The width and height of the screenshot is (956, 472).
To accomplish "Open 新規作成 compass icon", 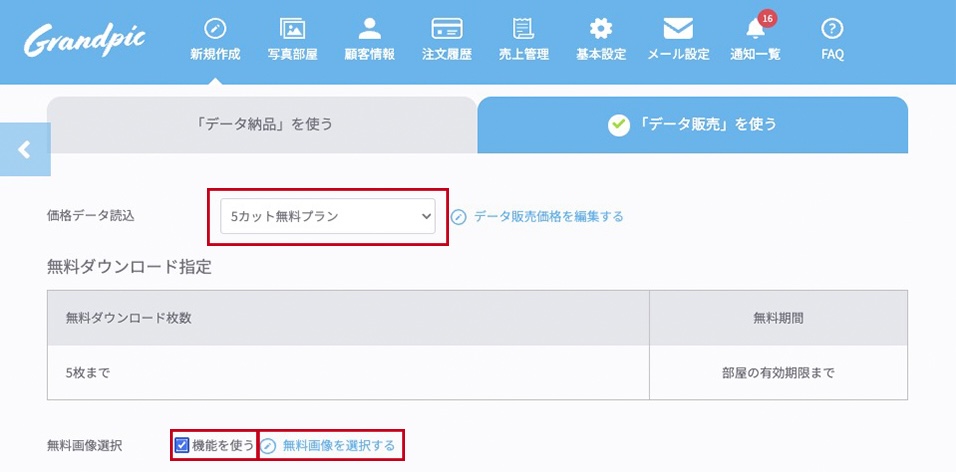I will [x=215, y=29].
